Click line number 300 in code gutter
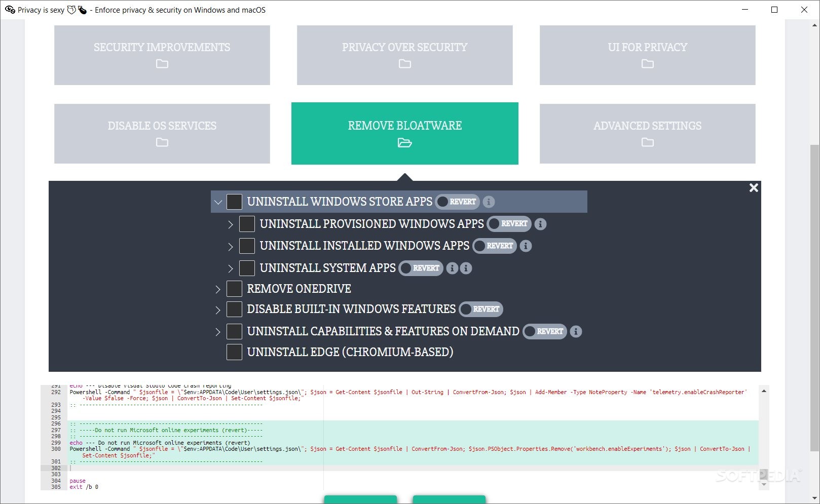Screen dimensions: 820x504 [56, 449]
